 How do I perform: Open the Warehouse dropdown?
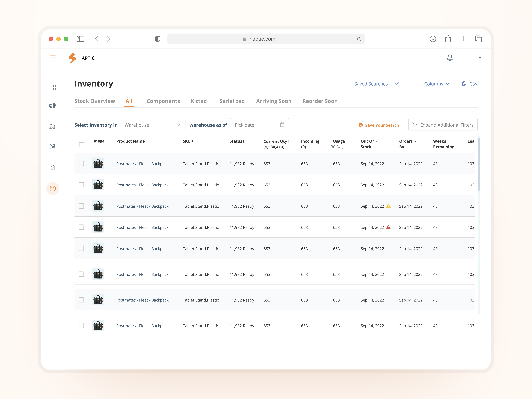pyautogui.click(x=152, y=125)
